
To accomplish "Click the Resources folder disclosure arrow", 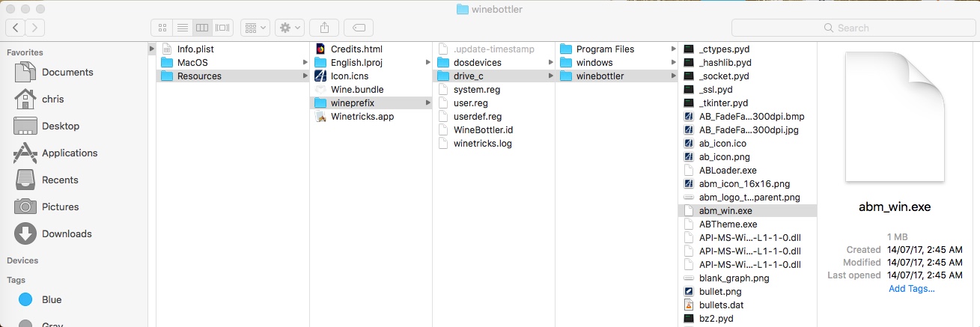I will click(x=305, y=76).
